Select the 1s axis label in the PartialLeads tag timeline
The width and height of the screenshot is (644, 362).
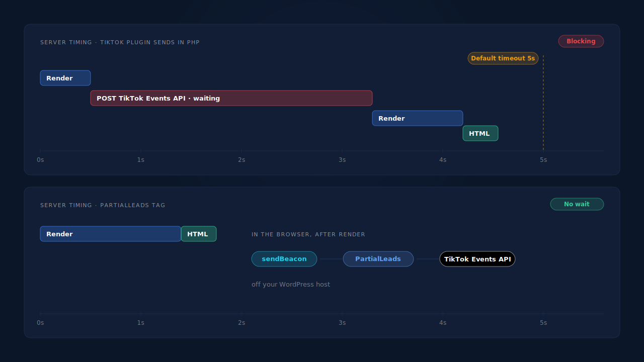(141, 323)
